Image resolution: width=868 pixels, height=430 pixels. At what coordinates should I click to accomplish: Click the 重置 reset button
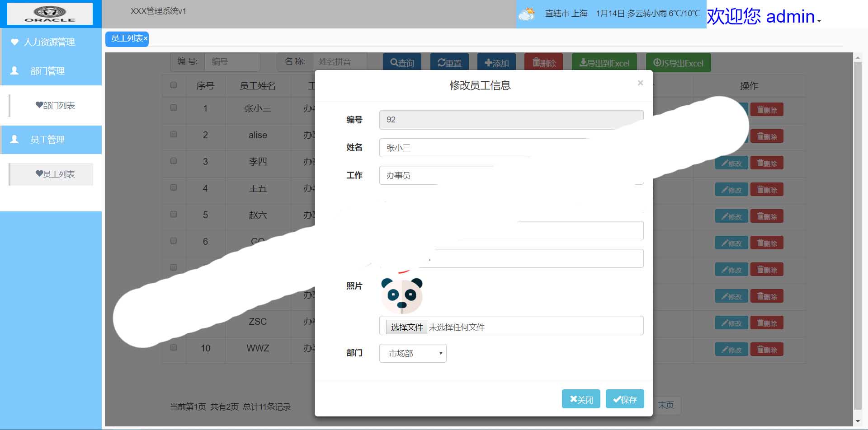point(449,63)
